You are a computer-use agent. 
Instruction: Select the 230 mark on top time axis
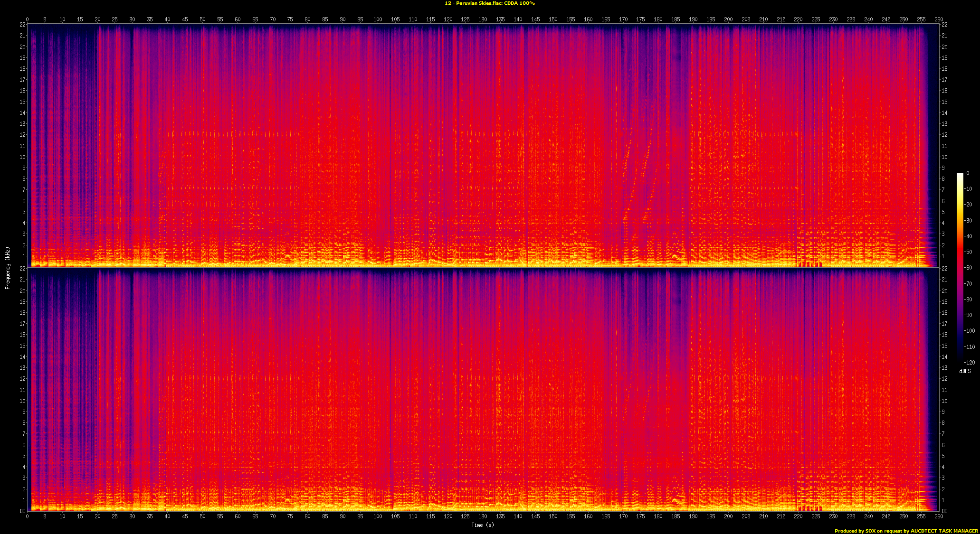point(833,19)
